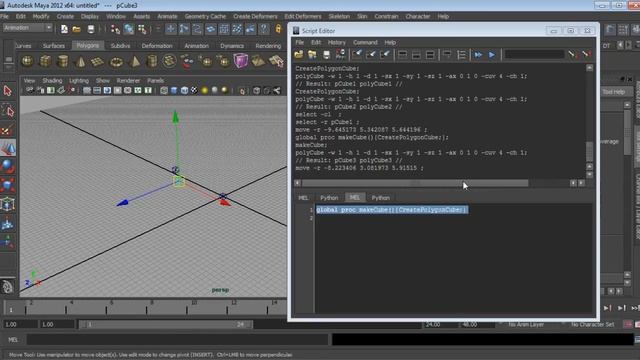Create a polygon pyramid from the shelf
Image resolution: width=640 pixels, height=360 pixels.
click(134, 62)
